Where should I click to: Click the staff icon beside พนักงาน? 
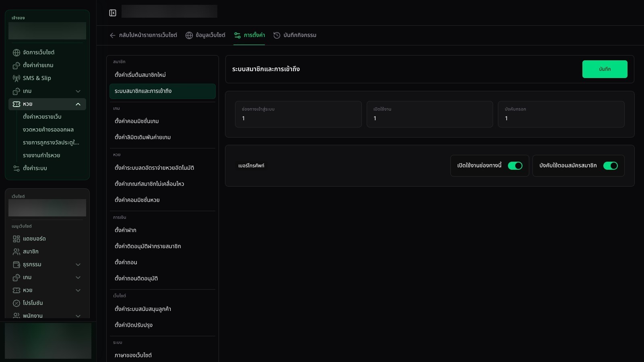[17, 316]
